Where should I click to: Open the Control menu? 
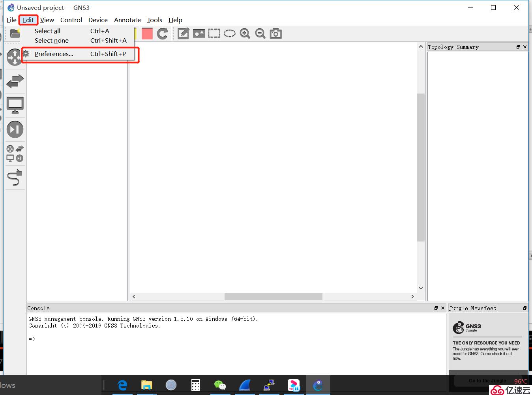[71, 20]
